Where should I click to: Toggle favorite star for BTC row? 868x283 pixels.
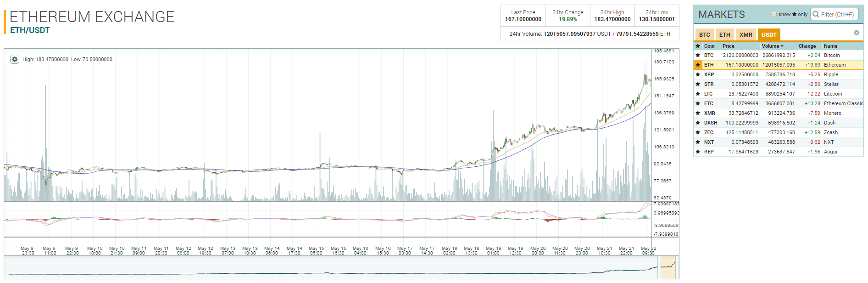coord(698,55)
